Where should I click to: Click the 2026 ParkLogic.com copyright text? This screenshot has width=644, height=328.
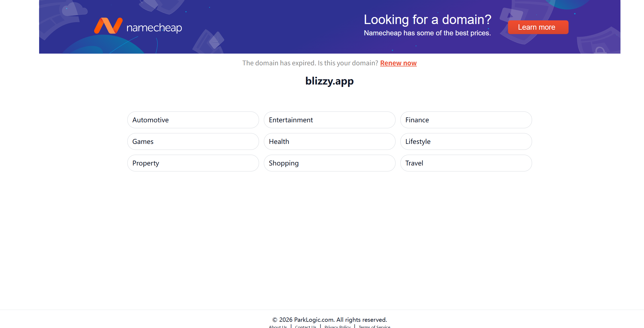329,320
